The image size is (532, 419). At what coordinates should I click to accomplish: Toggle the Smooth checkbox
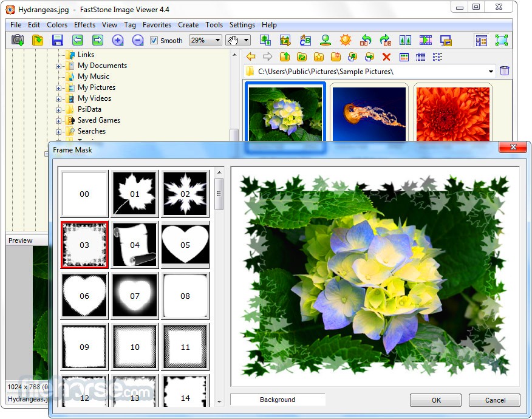154,40
